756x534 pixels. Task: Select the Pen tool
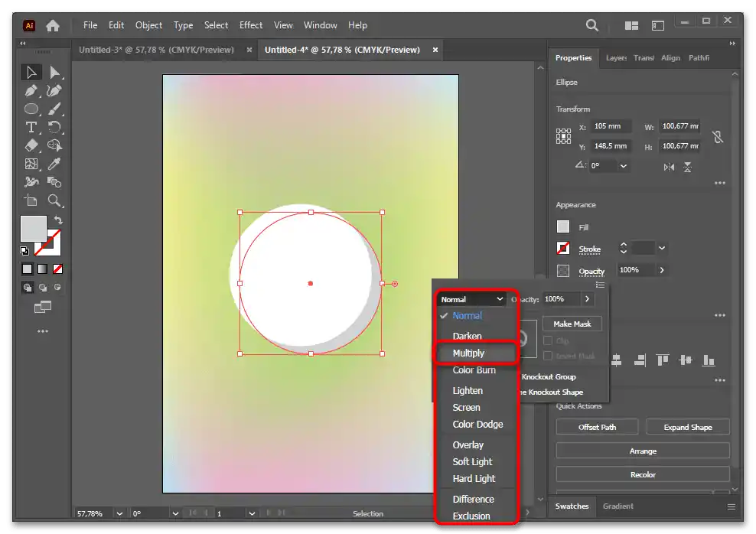point(31,90)
